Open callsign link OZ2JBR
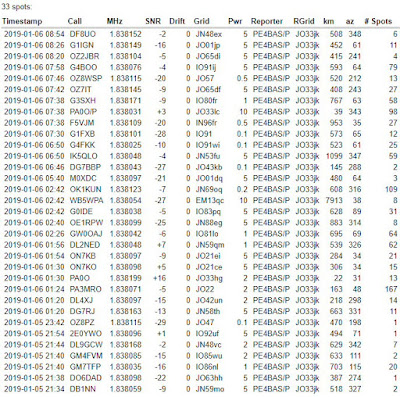Screen dimensions: 400x397 coord(84,56)
